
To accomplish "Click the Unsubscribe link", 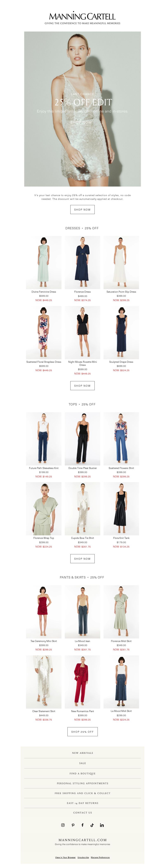I will tap(83, 857).
